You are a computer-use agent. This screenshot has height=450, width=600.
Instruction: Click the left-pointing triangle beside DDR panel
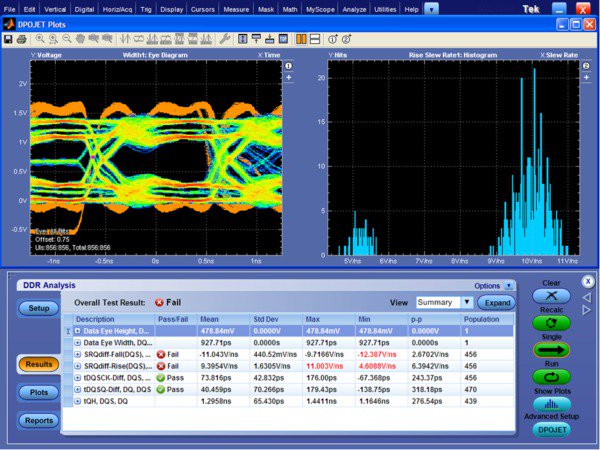coord(587,297)
